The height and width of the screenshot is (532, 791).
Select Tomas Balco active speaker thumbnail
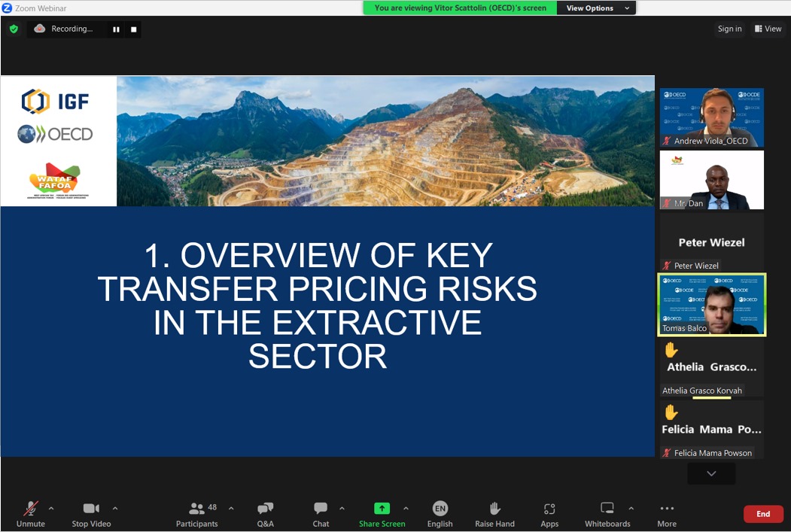click(712, 305)
